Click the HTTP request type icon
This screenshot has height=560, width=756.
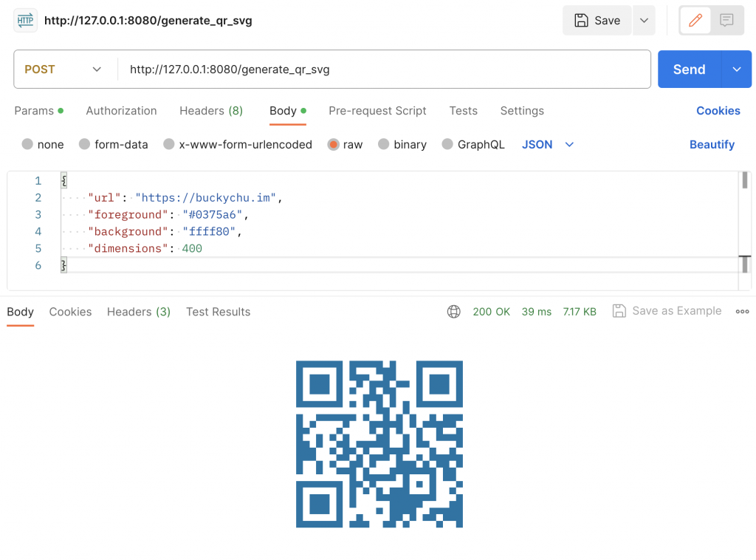coord(26,20)
